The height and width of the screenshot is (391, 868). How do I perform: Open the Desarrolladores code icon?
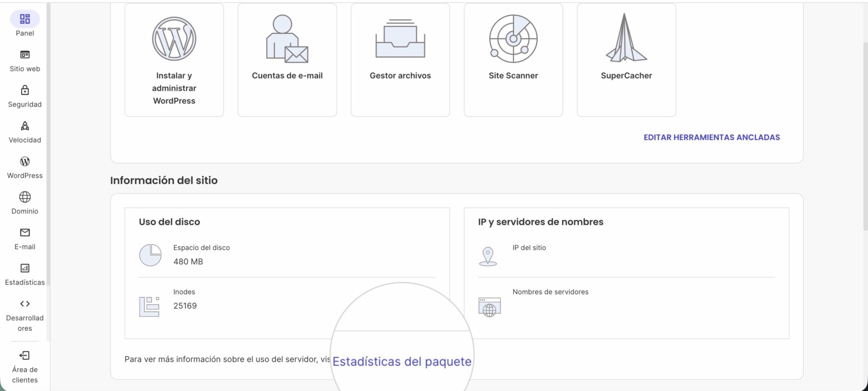(x=25, y=304)
